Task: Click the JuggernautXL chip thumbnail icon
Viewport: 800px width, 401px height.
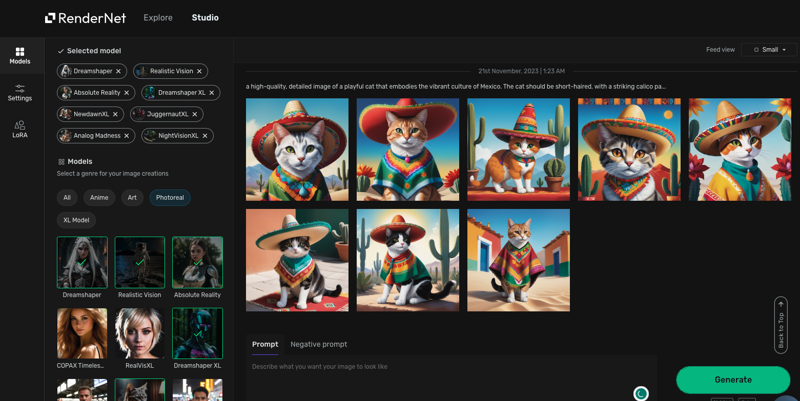Action: (139, 114)
